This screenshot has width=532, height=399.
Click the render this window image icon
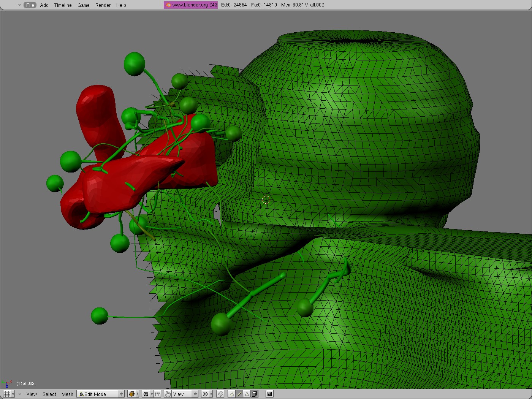pyautogui.click(x=269, y=394)
